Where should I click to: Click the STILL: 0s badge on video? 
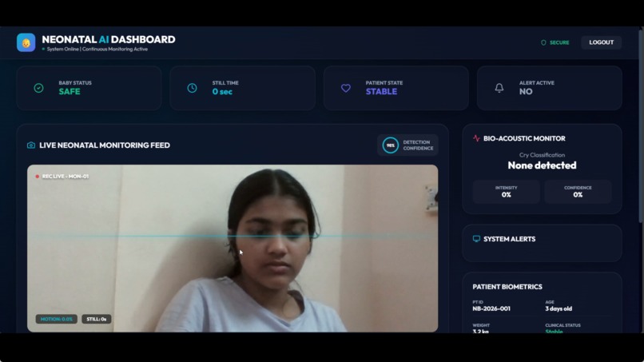tap(97, 319)
